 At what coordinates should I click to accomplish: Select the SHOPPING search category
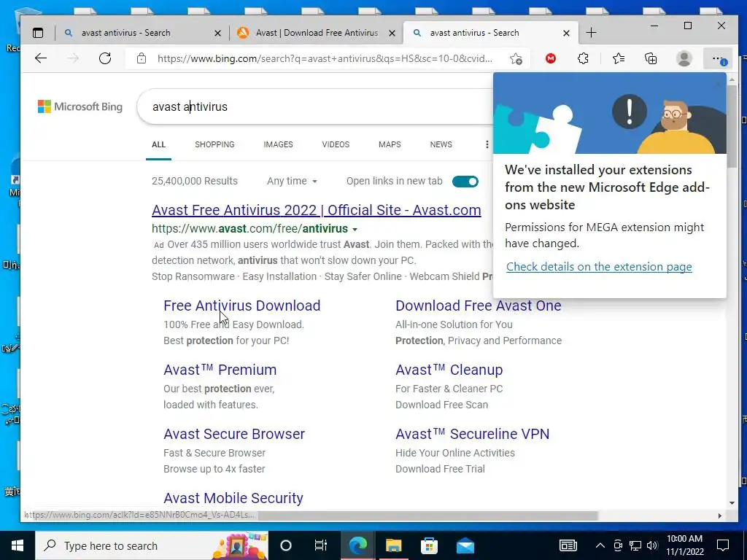214,144
